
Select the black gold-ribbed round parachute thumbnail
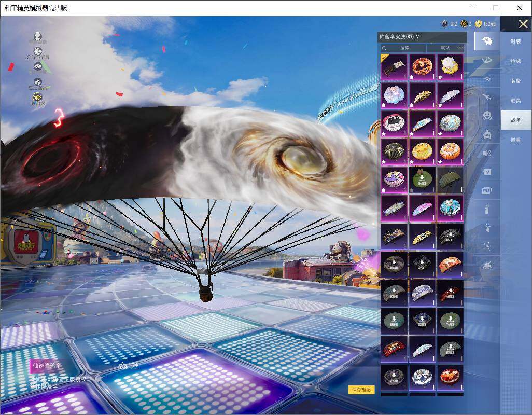pyautogui.click(x=394, y=151)
